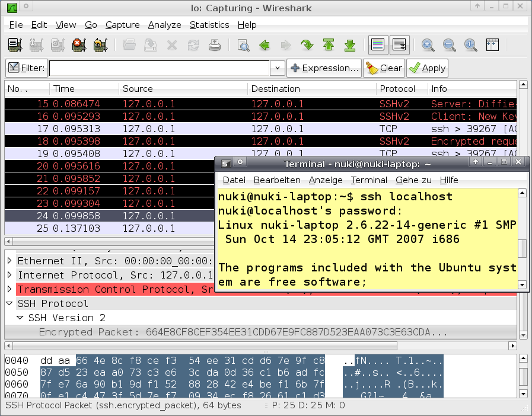
Task: Open the Capture menu
Action: pos(123,25)
